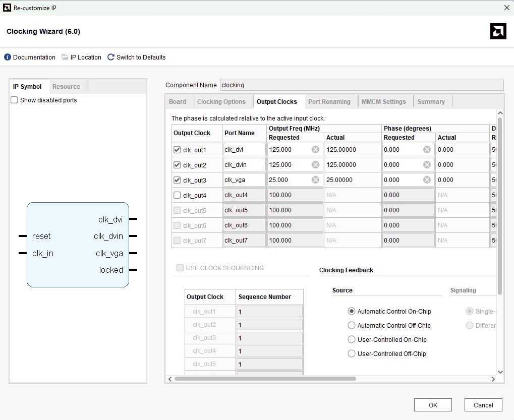
Task: Clear clk_out3 requested phase with X icon
Action: pyautogui.click(x=427, y=180)
